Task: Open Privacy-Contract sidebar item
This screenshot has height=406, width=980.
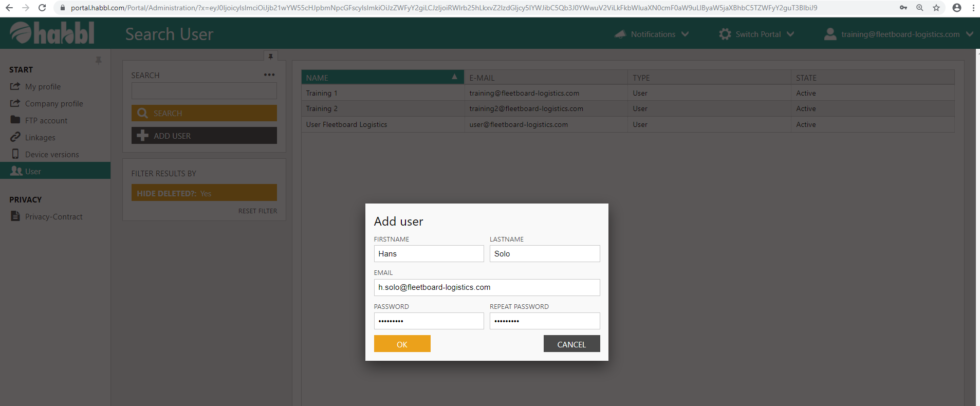Action: tap(53, 217)
